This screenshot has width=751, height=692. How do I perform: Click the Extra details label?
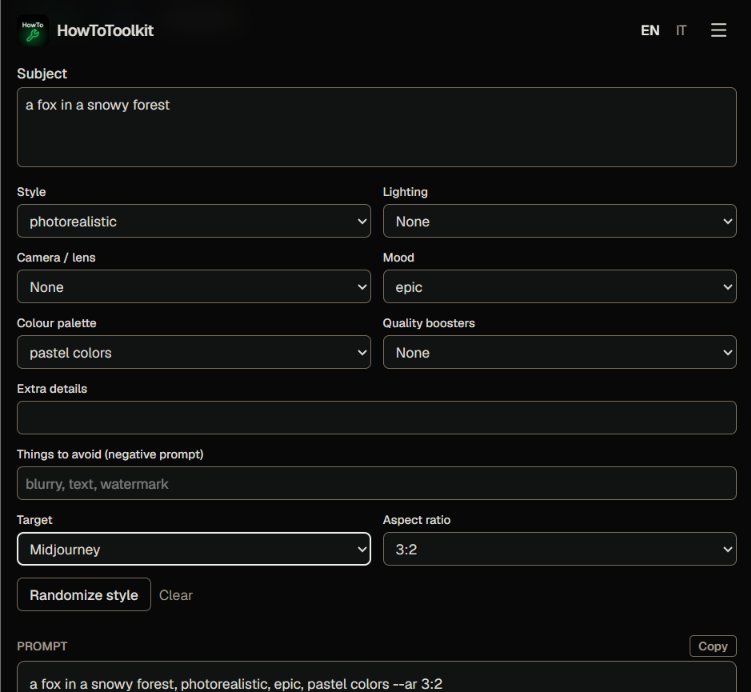pyautogui.click(x=52, y=389)
